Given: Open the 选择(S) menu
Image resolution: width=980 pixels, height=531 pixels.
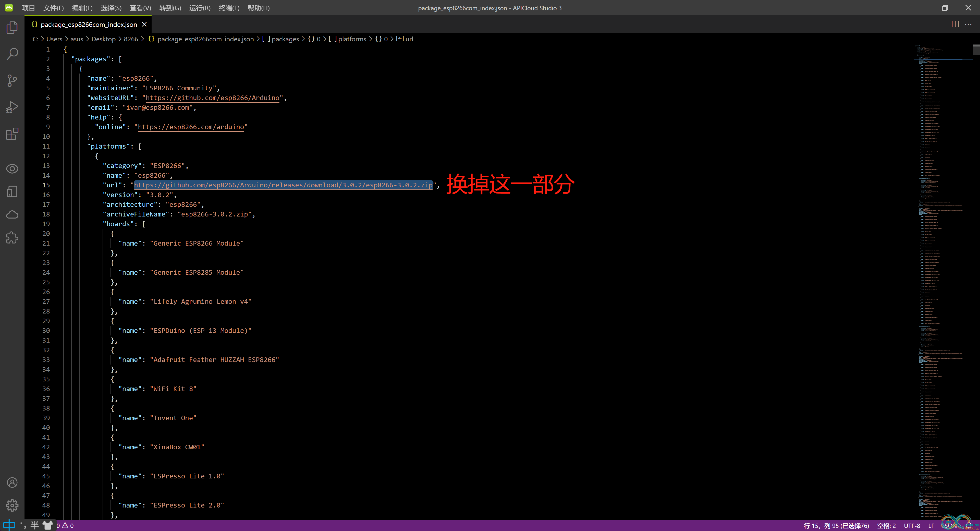Looking at the screenshot, I should point(111,8).
